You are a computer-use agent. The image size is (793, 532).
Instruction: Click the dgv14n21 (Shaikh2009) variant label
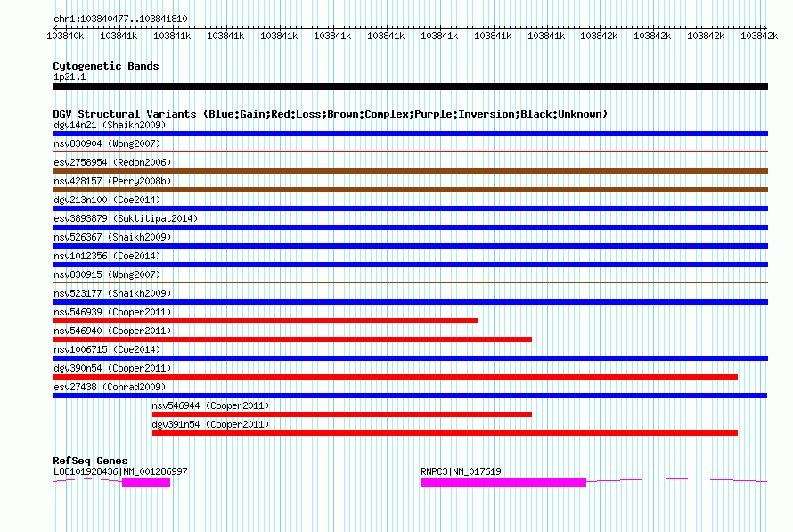tap(110, 125)
